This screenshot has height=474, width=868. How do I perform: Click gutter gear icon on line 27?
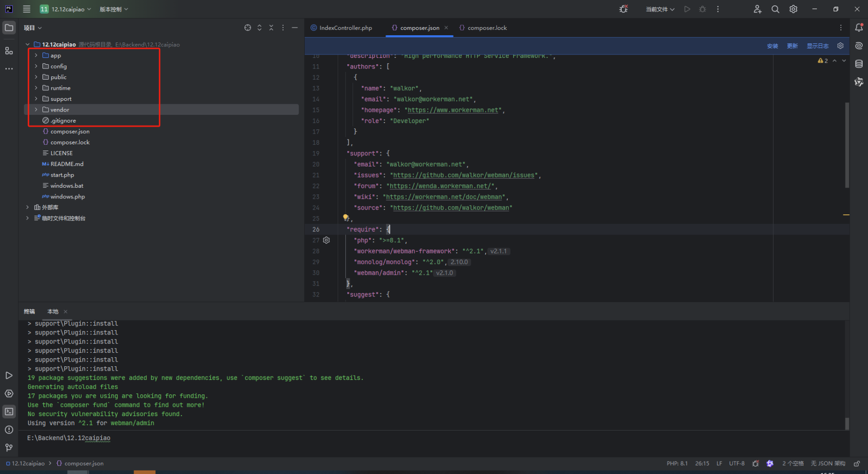coord(326,240)
